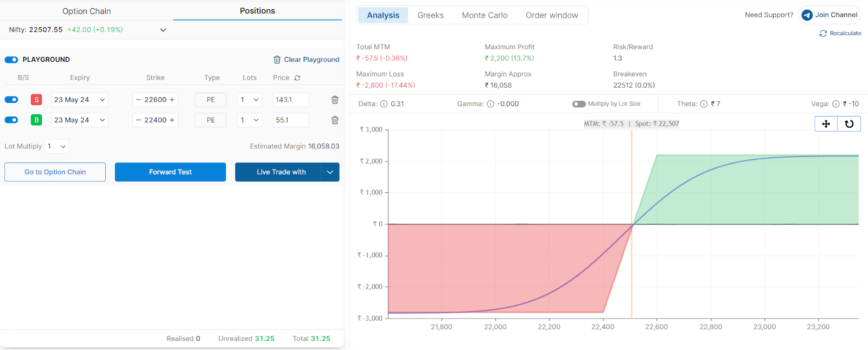Click Maximum Loss value ₹ -2,800
The height and width of the screenshot is (350, 868).
pos(386,86)
